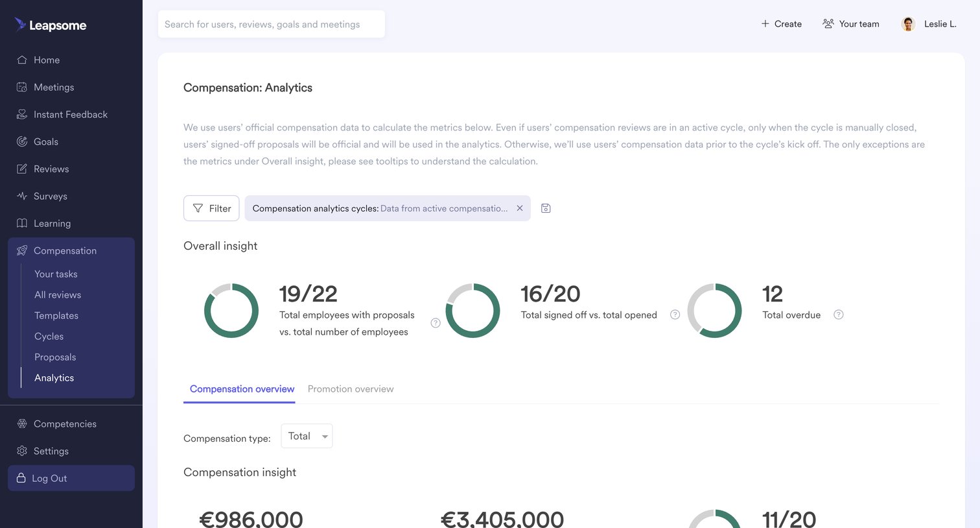Show tooltip for Total employees with proposals

(436, 323)
